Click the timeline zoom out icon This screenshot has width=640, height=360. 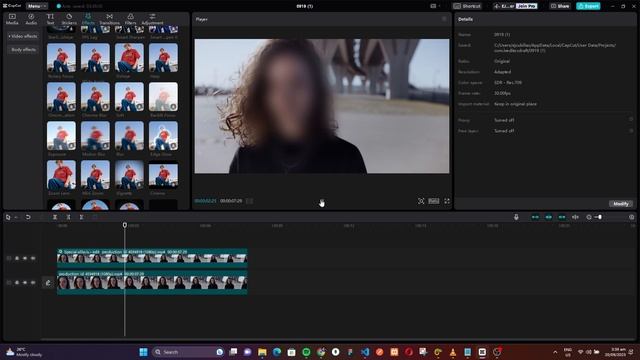(589, 217)
